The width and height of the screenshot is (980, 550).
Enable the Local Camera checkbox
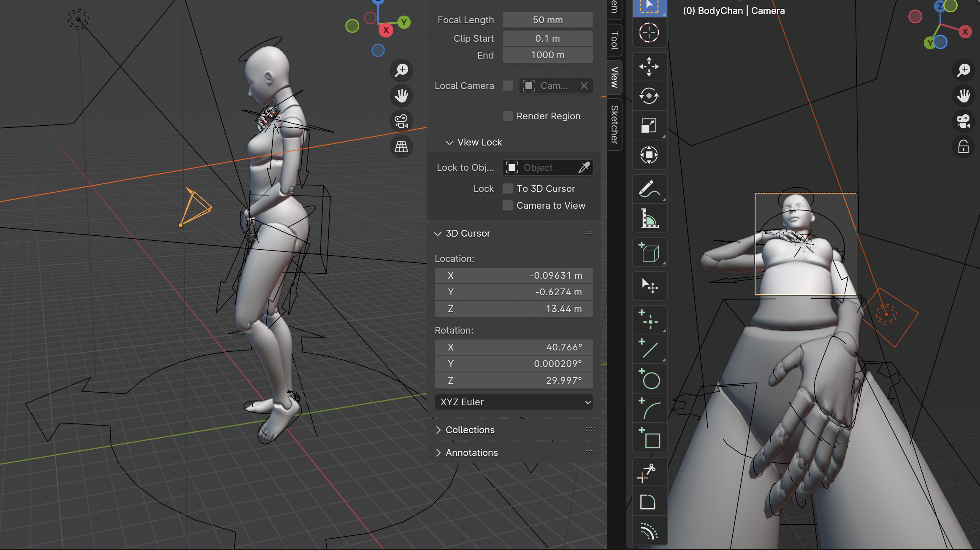(508, 86)
